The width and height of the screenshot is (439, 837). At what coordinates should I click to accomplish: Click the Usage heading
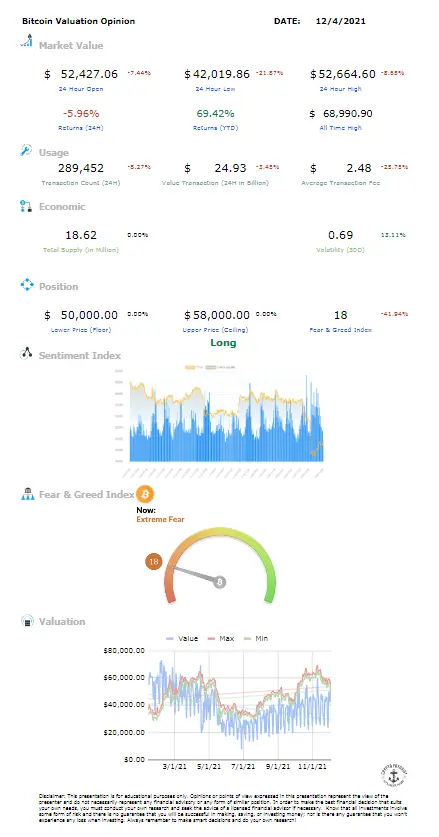tap(53, 153)
